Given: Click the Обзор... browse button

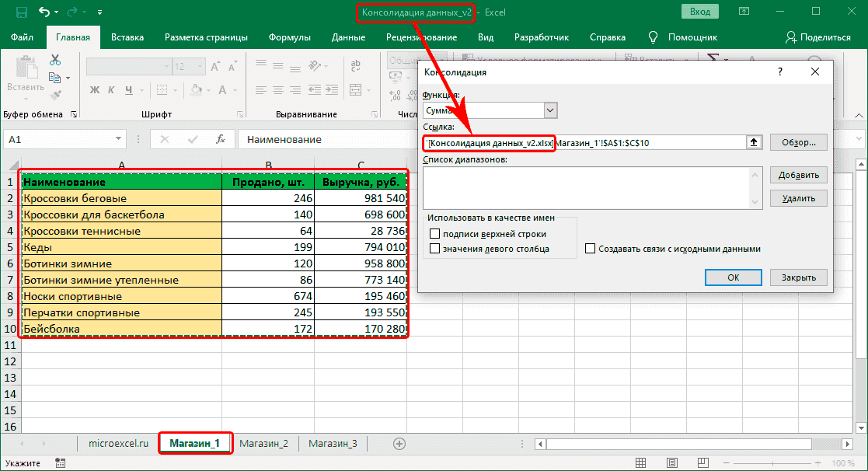Looking at the screenshot, I should point(798,142).
